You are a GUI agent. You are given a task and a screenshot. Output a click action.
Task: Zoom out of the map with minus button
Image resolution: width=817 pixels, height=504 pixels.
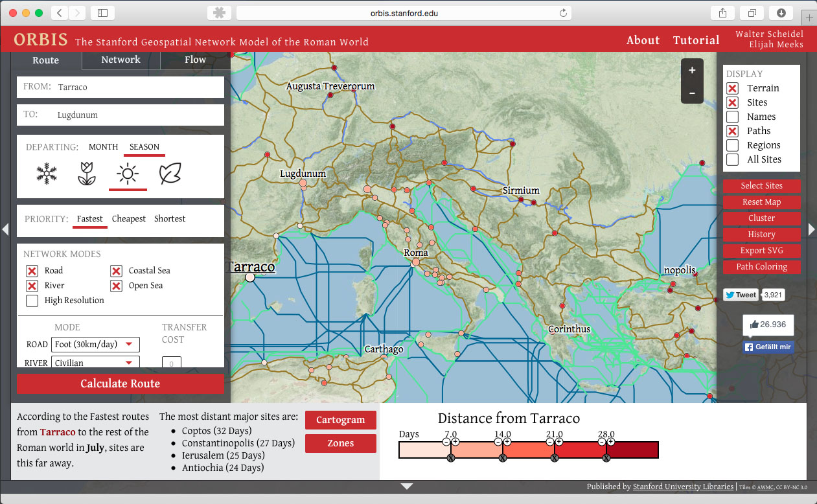pos(692,93)
